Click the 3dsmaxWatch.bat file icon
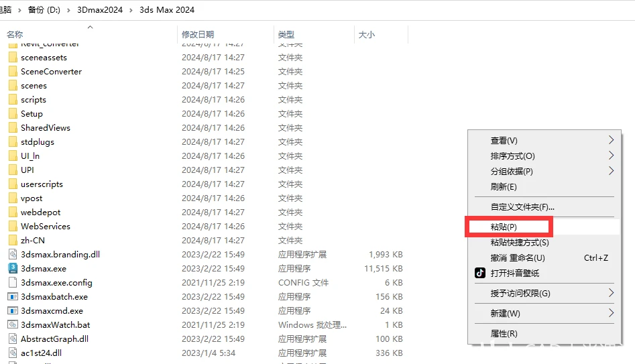Image resolution: width=635 pixels, height=364 pixels. (13, 324)
